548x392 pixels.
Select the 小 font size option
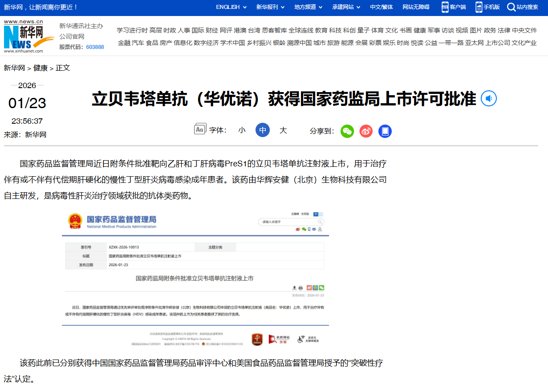[x=242, y=129]
